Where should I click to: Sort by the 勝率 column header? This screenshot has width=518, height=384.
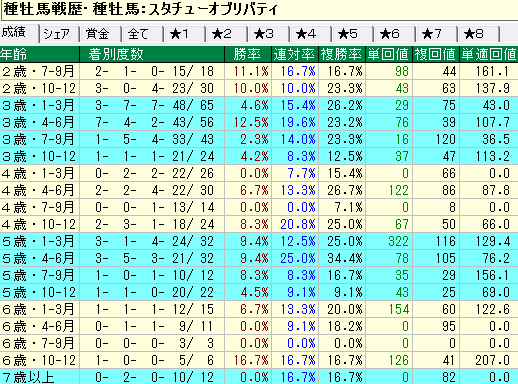248,54
